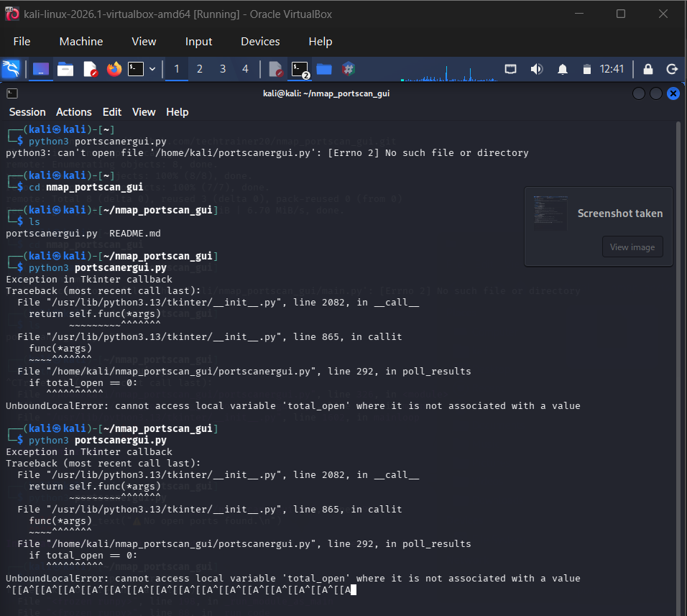Switch to workspace 2
The width and height of the screenshot is (687, 616).
(x=200, y=69)
